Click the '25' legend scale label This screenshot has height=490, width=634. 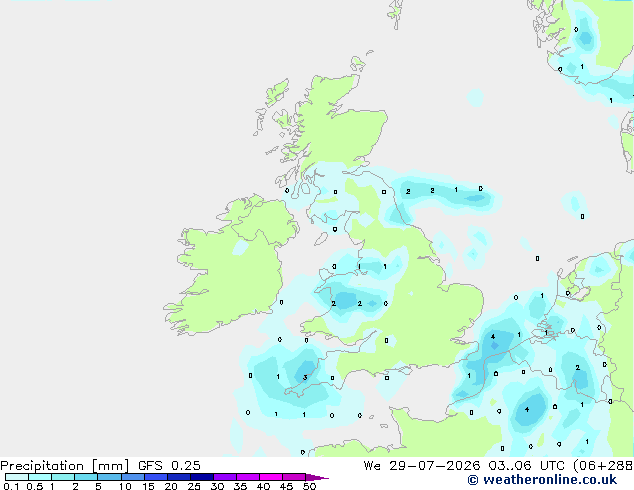pyautogui.click(x=194, y=486)
